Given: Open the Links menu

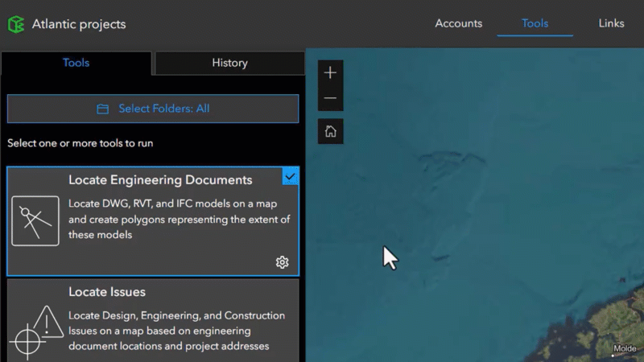Looking at the screenshot, I should pos(611,23).
